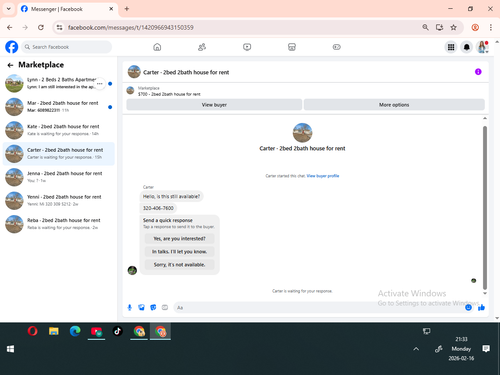Click the phone number message 320-406-7600
The height and width of the screenshot is (375, 500).
tap(158, 208)
